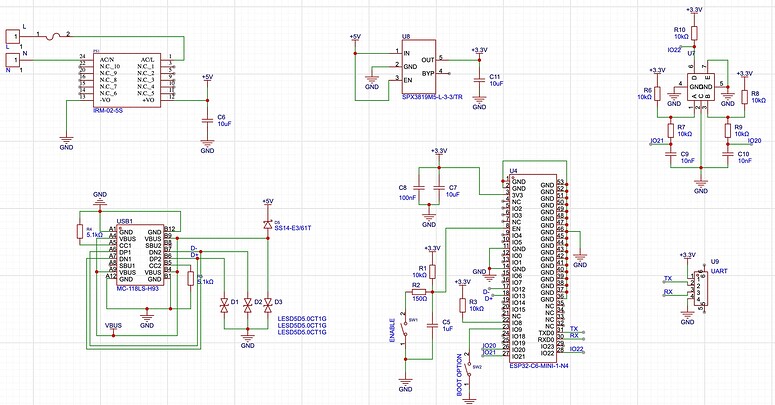Select the U7 IC component
The height and width of the screenshot is (405, 775).
coord(701,87)
